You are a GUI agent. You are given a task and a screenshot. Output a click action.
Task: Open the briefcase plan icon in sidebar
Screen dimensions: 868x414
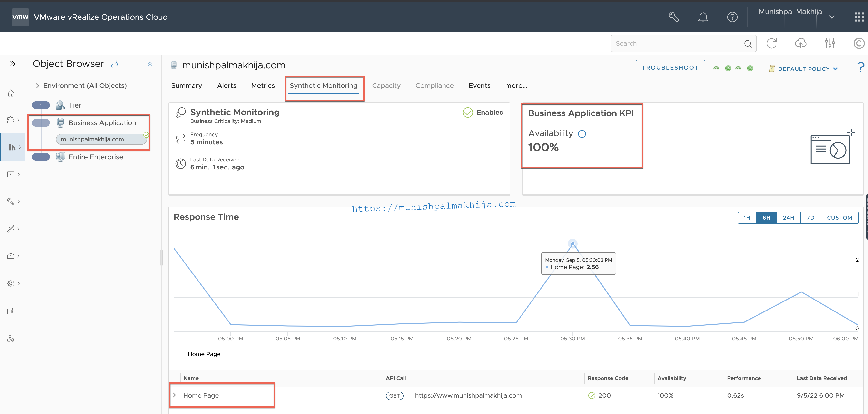(x=11, y=256)
